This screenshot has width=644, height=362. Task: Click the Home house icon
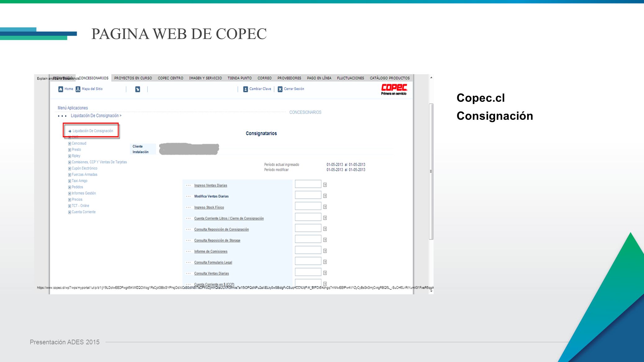(x=61, y=89)
